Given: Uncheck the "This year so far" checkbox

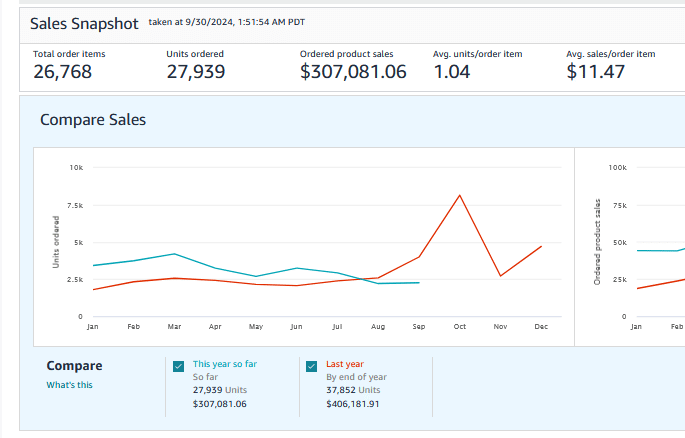Looking at the screenshot, I should pos(178,366).
